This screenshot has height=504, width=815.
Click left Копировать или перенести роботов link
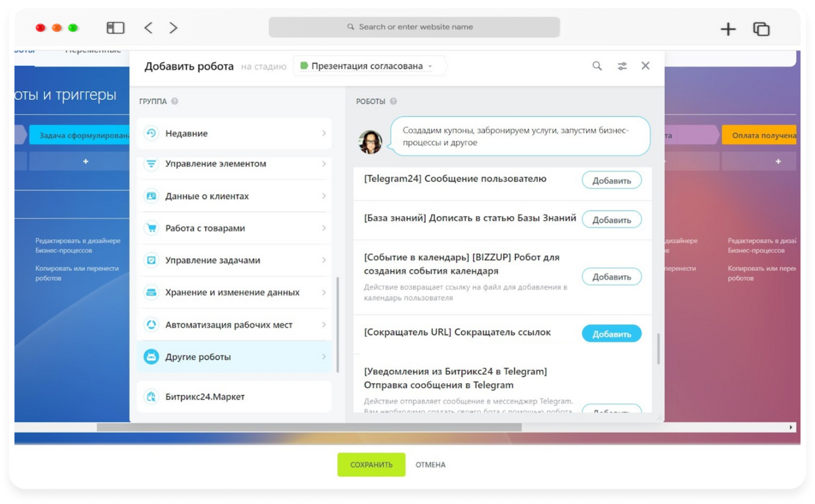[x=77, y=273]
